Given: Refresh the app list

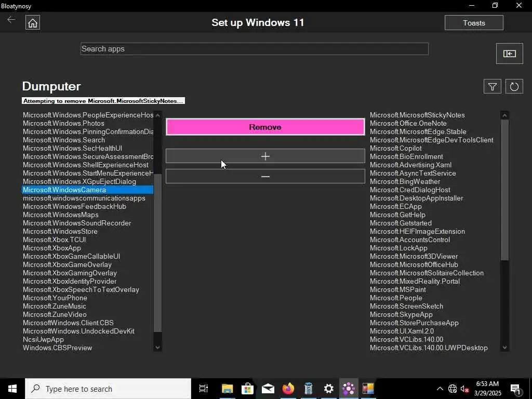Looking at the screenshot, I should click(514, 87).
